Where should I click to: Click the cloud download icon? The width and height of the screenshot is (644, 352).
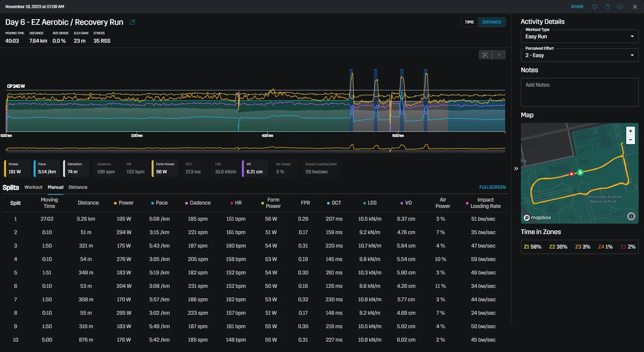[x=620, y=6]
